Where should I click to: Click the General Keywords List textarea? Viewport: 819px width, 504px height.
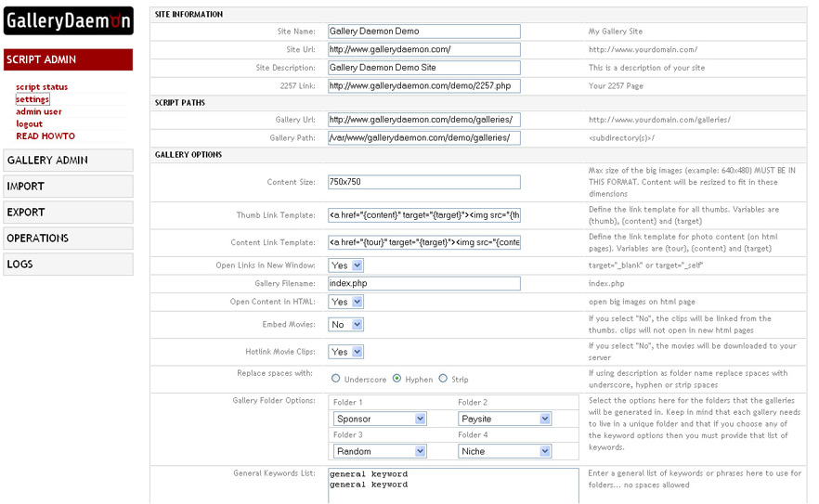pos(453,485)
